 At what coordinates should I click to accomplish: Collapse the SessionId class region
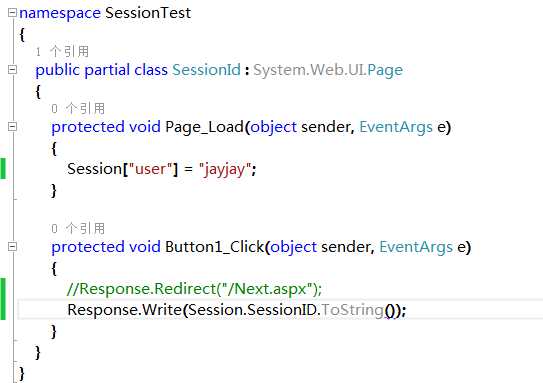click(x=12, y=70)
